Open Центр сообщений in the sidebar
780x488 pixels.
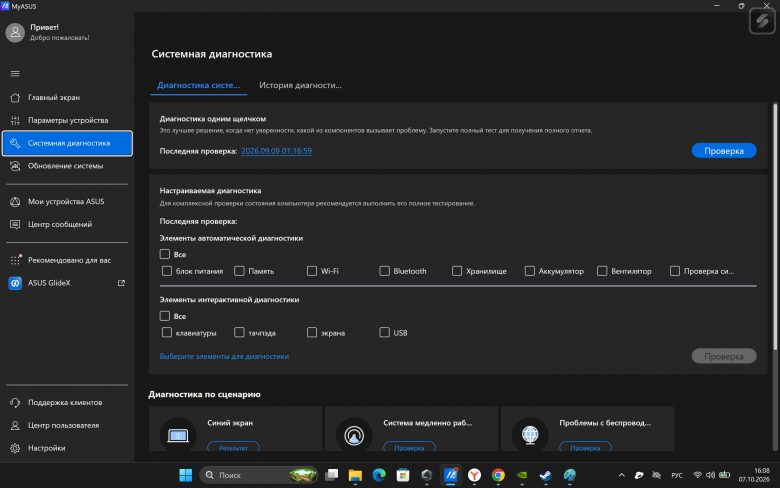click(67, 224)
